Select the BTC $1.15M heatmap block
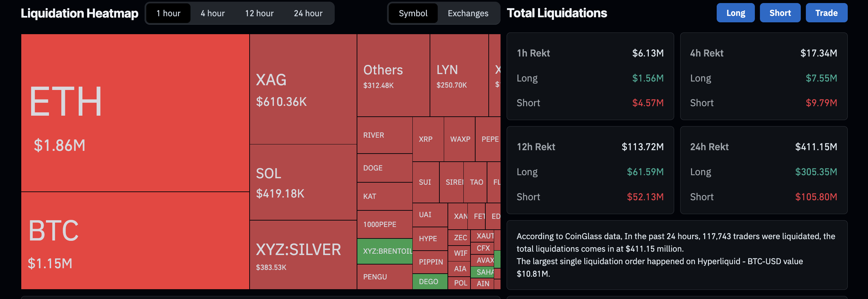Viewport: 868px width, 299px height. click(x=135, y=240)
